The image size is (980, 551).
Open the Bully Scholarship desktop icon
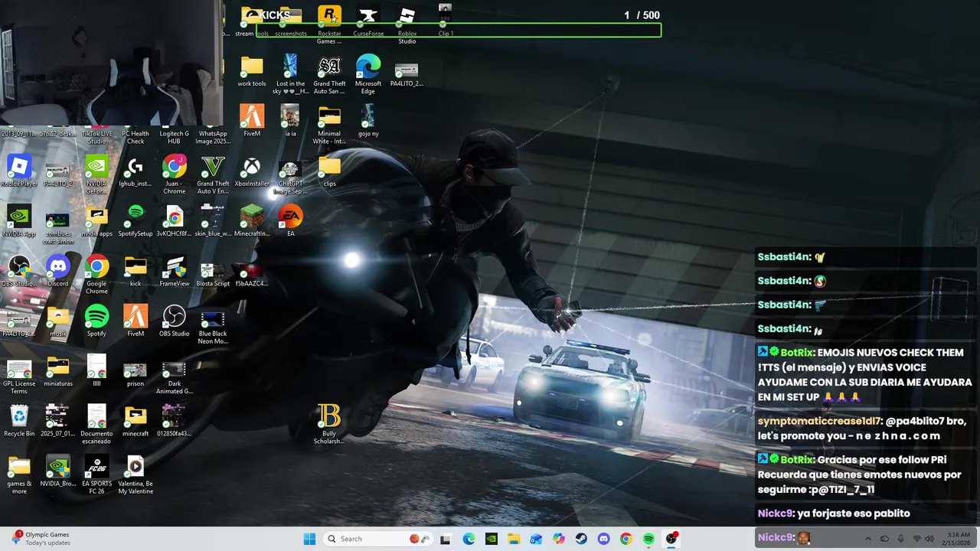pos(329,423)
